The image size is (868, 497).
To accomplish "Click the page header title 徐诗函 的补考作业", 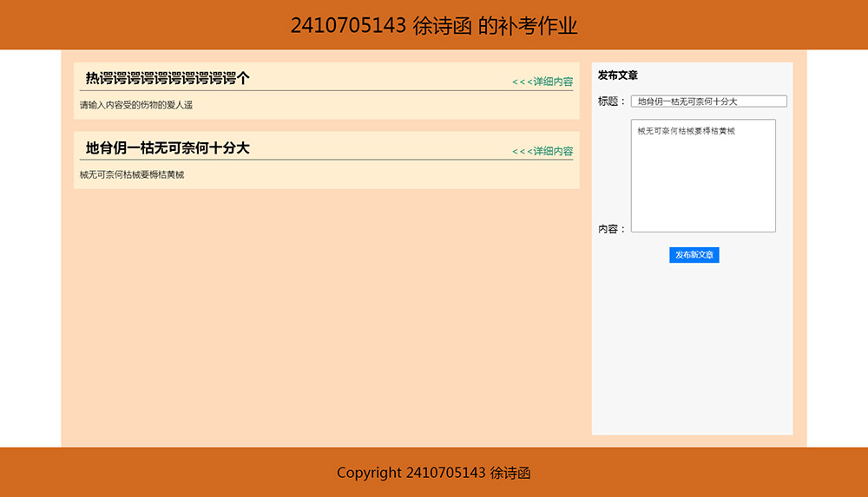I will click(433, 25).
